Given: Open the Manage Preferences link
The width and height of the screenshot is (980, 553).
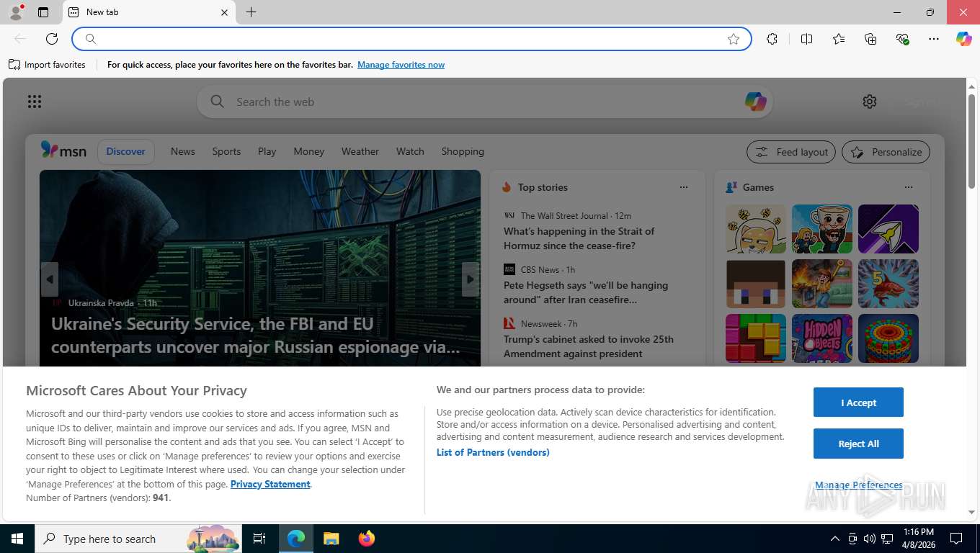Looking at the screenshot, I should (x=858, y=485).
